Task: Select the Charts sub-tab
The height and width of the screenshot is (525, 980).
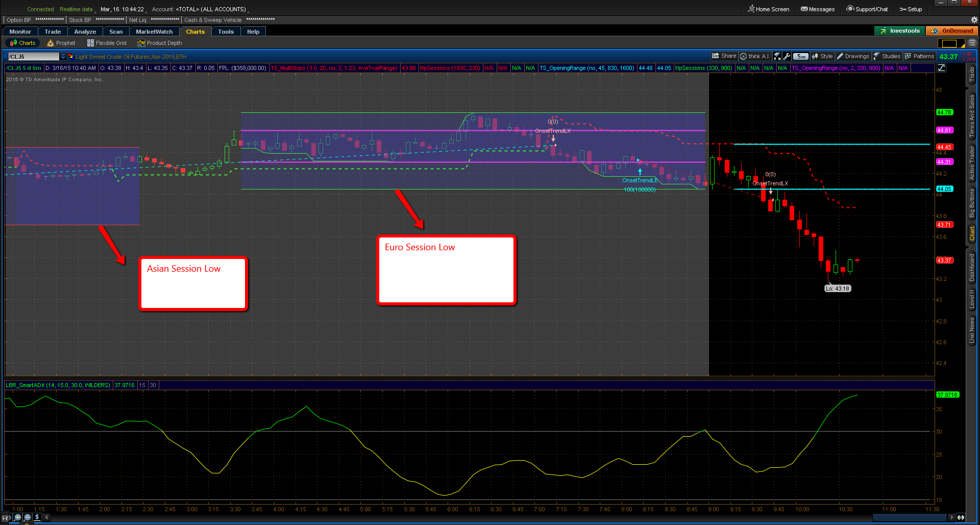Action: click(22, 43)
